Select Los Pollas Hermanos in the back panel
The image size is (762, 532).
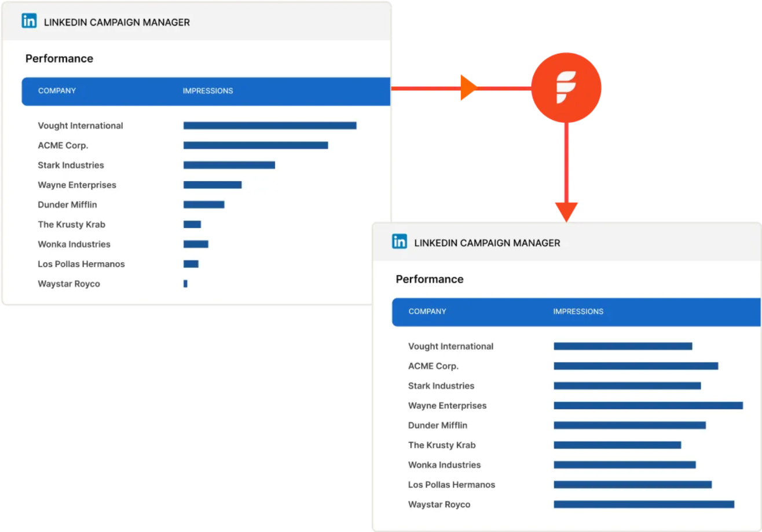point(81,264)
